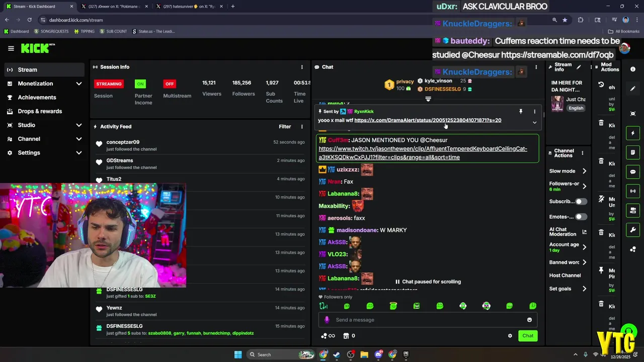Expand the Settings sidebar section
This screenshot has width=644, height=362.
pyautogui.click(x=79, y=153)
